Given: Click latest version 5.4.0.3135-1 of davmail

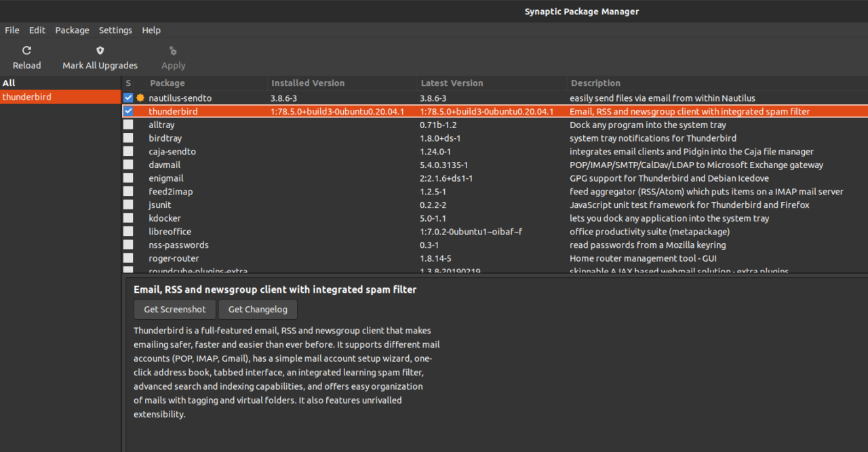Looking at the screenshot, I should (443, 165).
